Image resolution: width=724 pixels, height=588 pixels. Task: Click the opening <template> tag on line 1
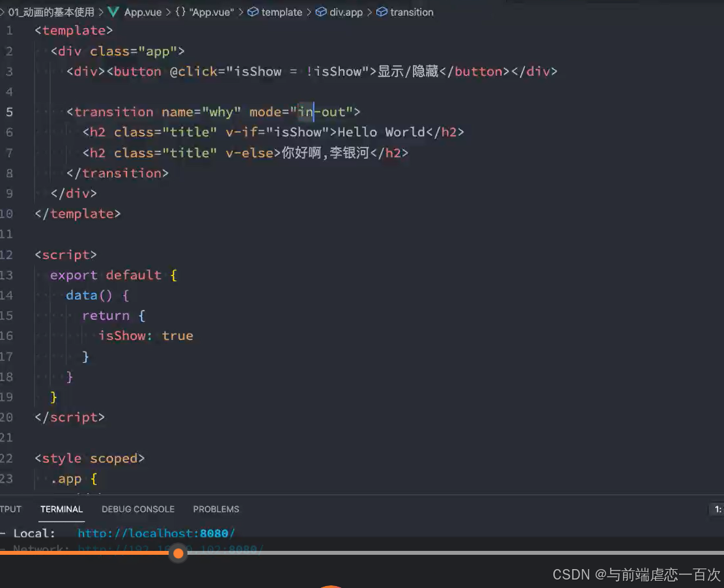pos(74,31)
